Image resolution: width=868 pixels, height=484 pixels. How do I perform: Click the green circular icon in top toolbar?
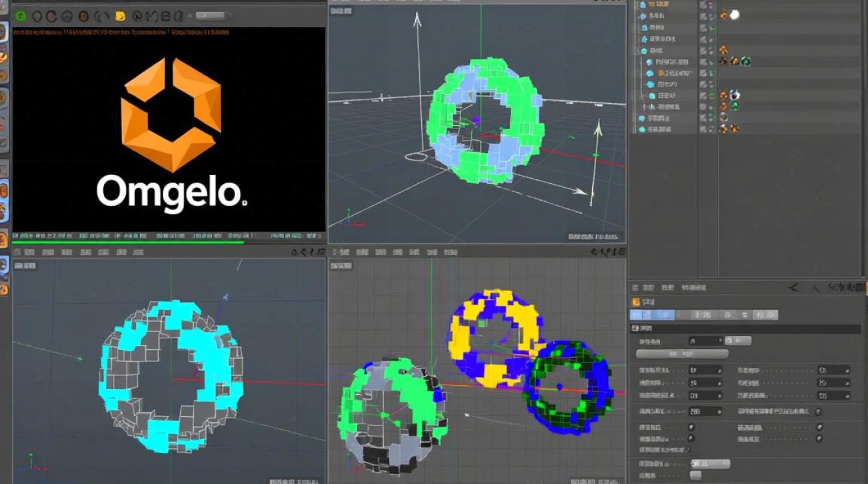(x=21, y=15)
